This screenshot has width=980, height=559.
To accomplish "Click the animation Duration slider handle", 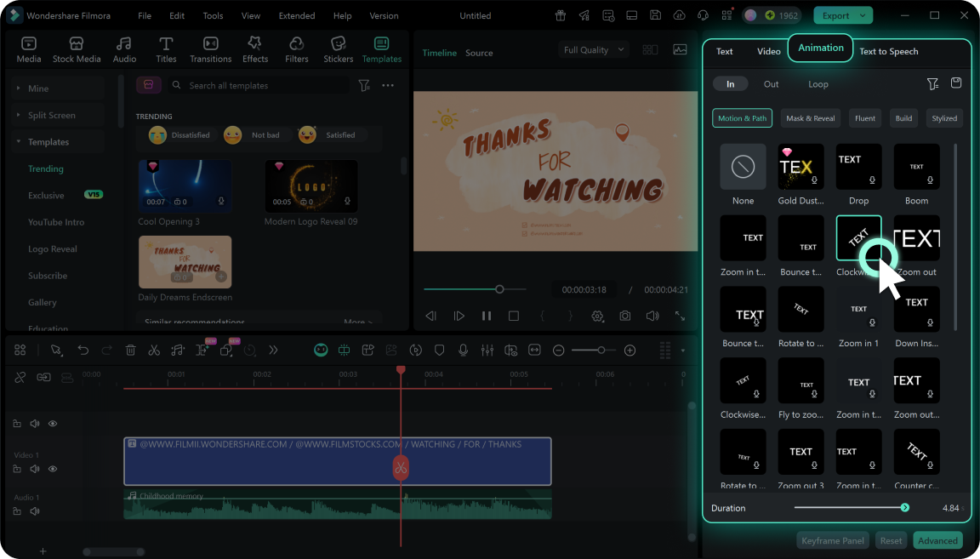I will click(905, 508).
